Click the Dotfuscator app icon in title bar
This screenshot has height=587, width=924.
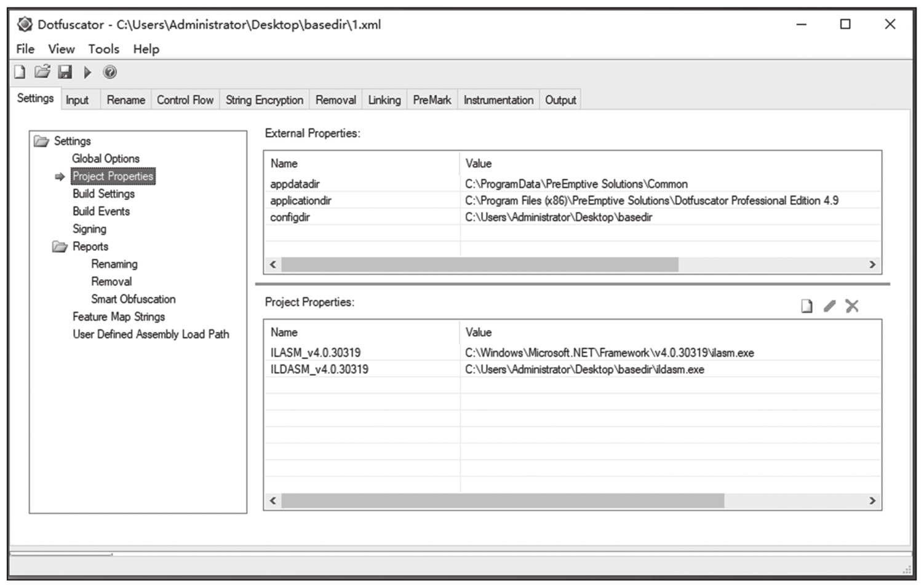(x=25, y=25)
